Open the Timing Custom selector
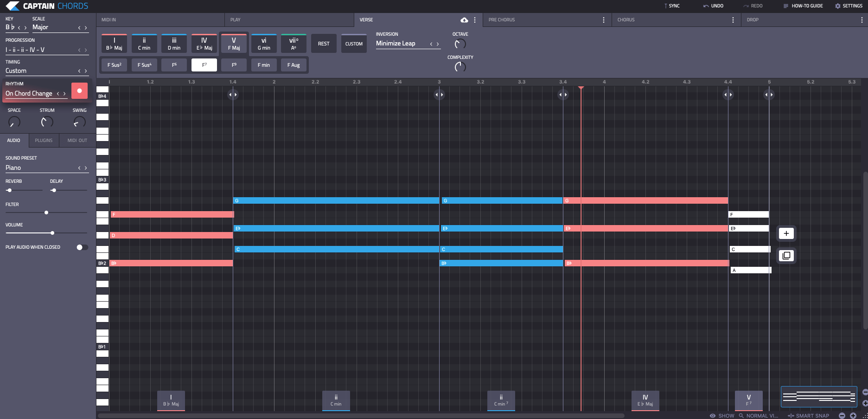Viewport: 868px width, 419px height. tap(46, 71)
